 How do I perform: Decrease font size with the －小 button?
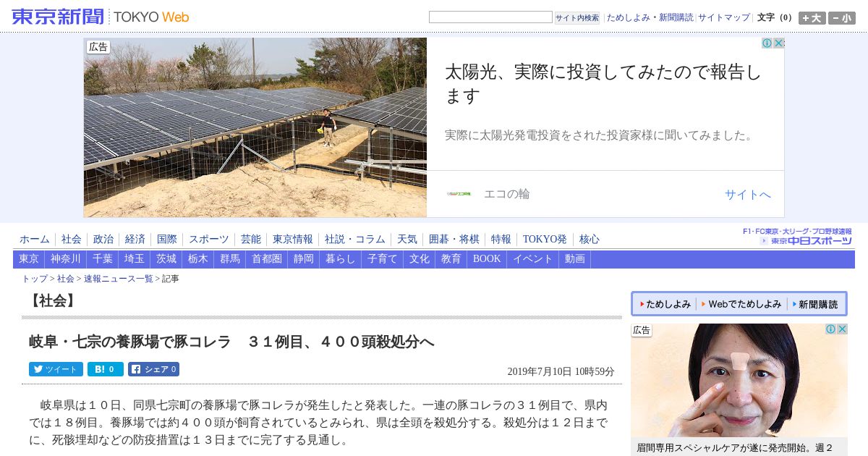(842, 18)
